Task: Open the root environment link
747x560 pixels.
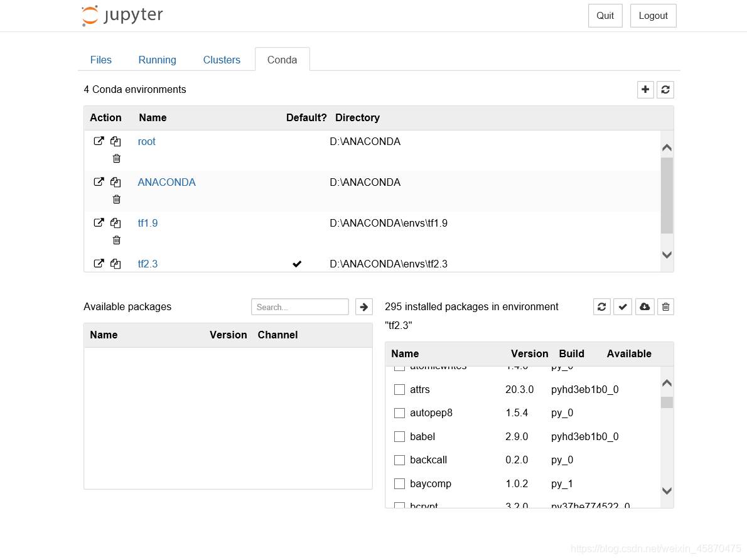Action: 147,141
